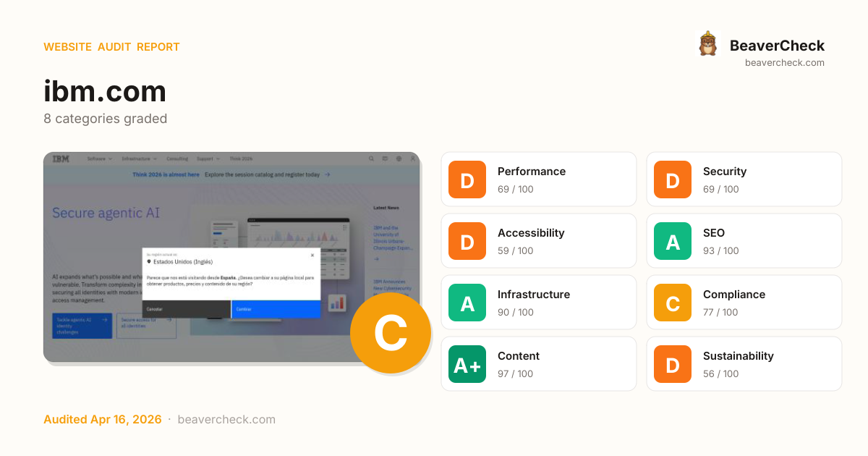This screenshot has height=456, width=868.
Task: Open the user profile icon in IBM header
Action: point(413,159)
